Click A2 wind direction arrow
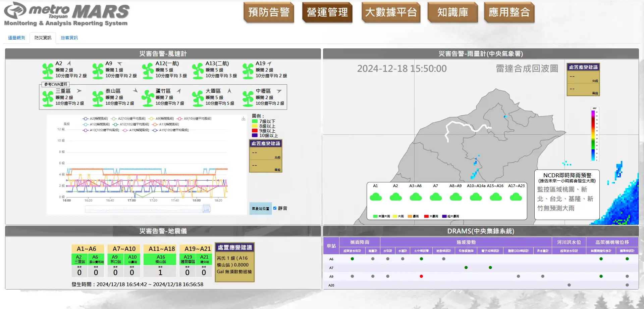Screen dimensions: 644x309 pyautogui.click(x=69, y=63)
